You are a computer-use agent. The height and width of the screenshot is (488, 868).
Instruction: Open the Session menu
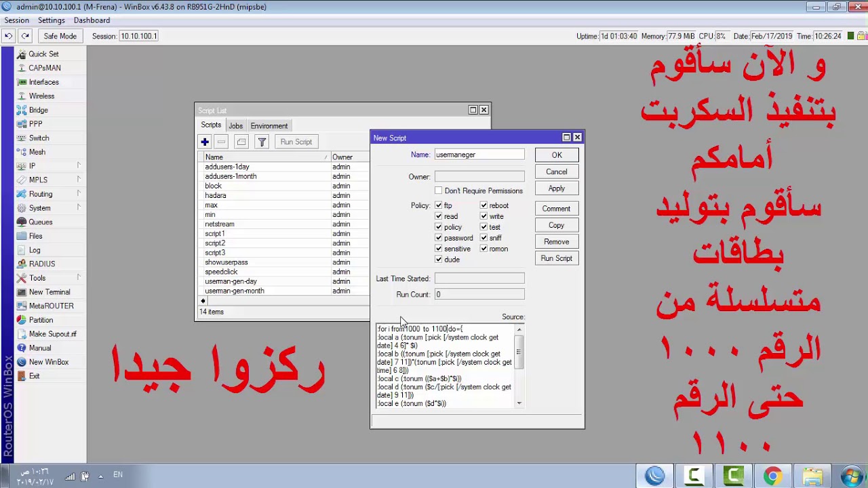17,20
